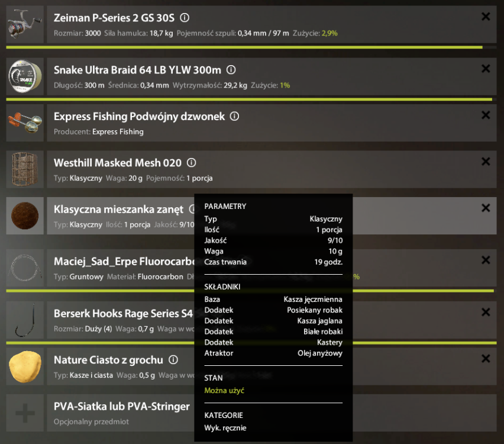Open info for Zeiman P-Series 2 GS 30S
This screenshot has width=504, height=444.
(185, 17)
